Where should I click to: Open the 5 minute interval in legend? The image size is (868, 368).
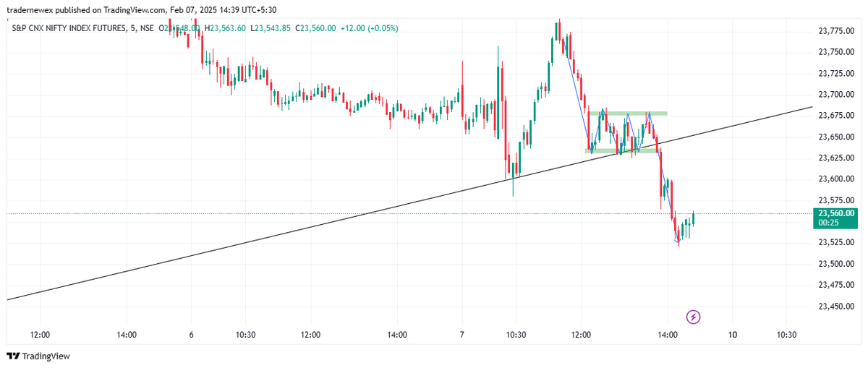(130, 28)
